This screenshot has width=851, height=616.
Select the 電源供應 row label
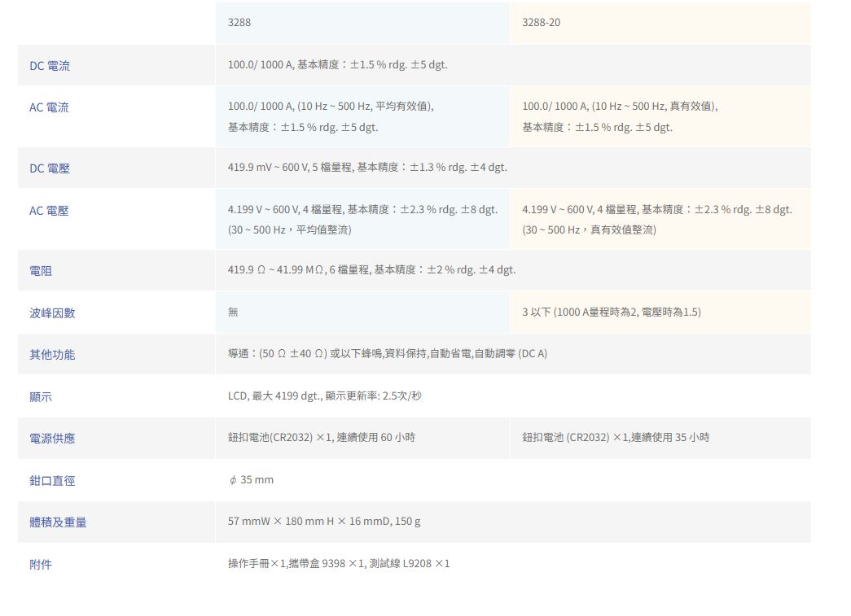click(x=52, y=439)
